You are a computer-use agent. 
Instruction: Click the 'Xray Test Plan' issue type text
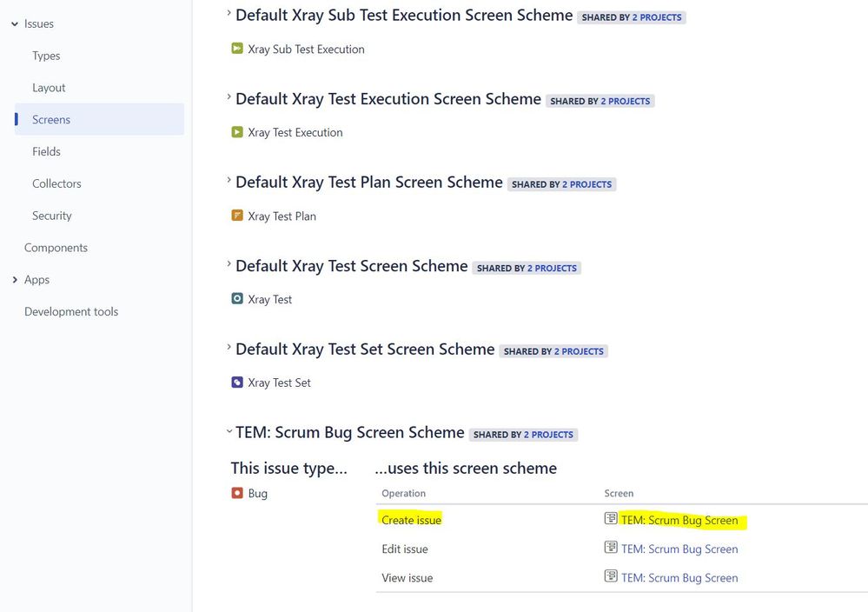click(x=282, y=216)
